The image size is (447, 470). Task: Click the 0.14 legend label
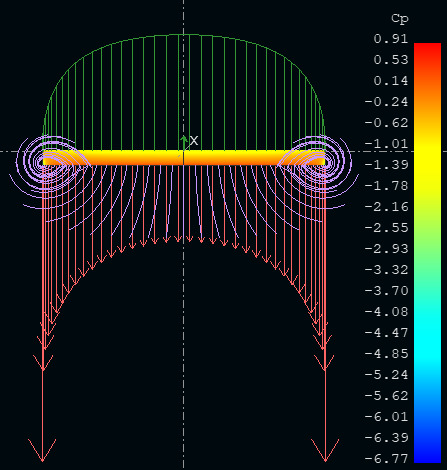click(390, 81)
